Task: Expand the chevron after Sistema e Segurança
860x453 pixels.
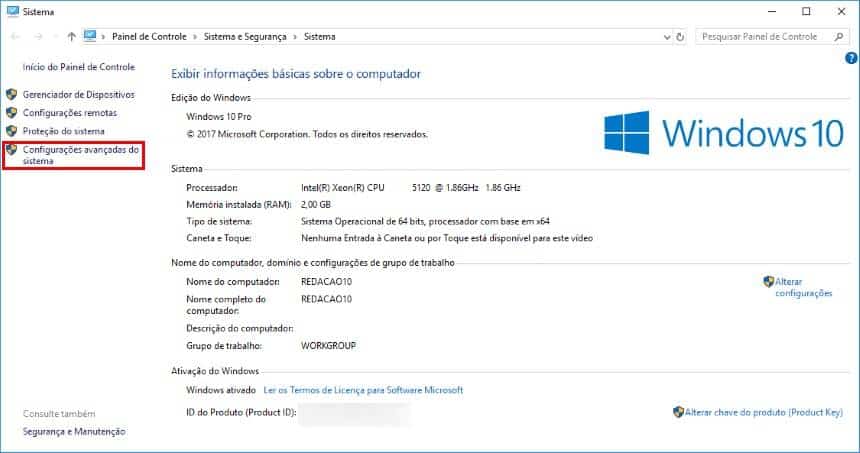Action: coord(295,37)
